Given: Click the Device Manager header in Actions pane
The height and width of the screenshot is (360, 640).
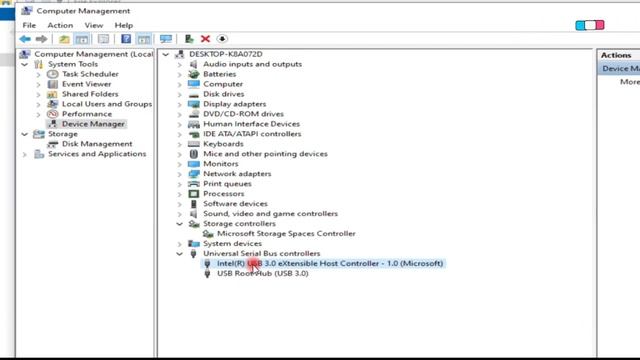Looking at the screenshot, I should coord(620,69).
